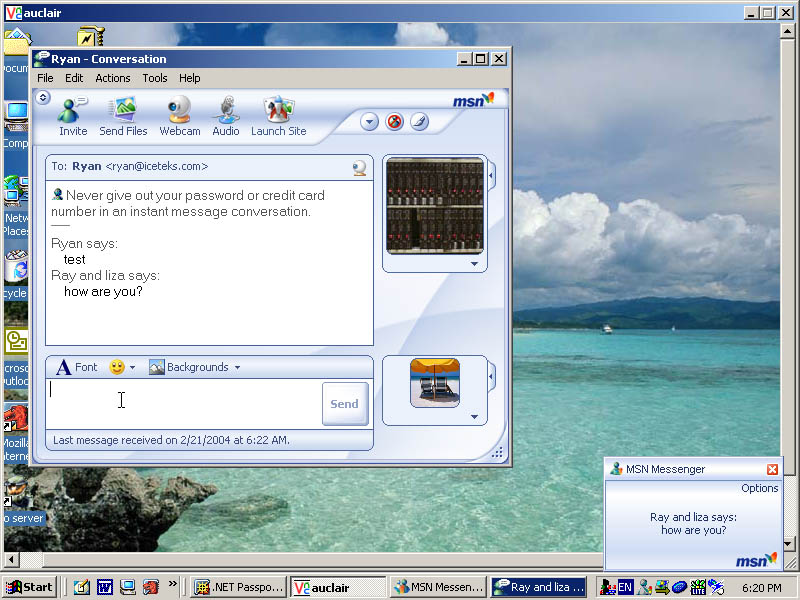Image resolution: width=800 pixels, height=600 pixels.
Task: Click Ryan's server rack display picture
Action: click(435, 206)
